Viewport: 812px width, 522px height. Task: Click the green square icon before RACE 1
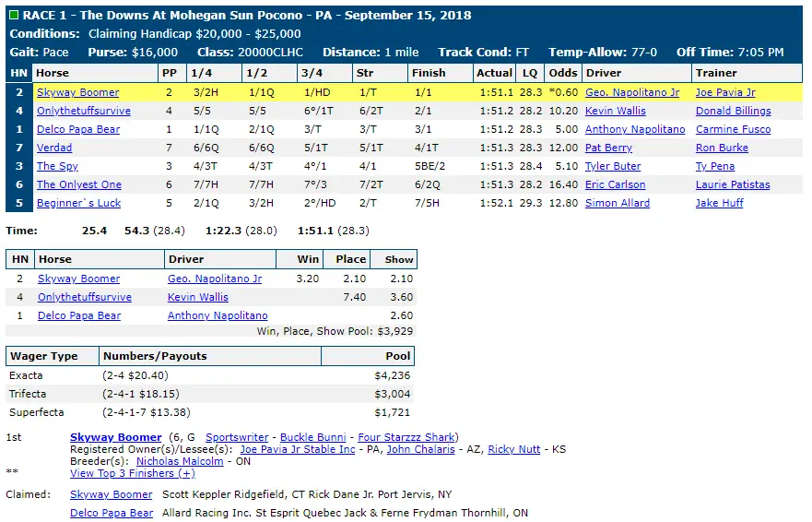click(x=14, y=15)
